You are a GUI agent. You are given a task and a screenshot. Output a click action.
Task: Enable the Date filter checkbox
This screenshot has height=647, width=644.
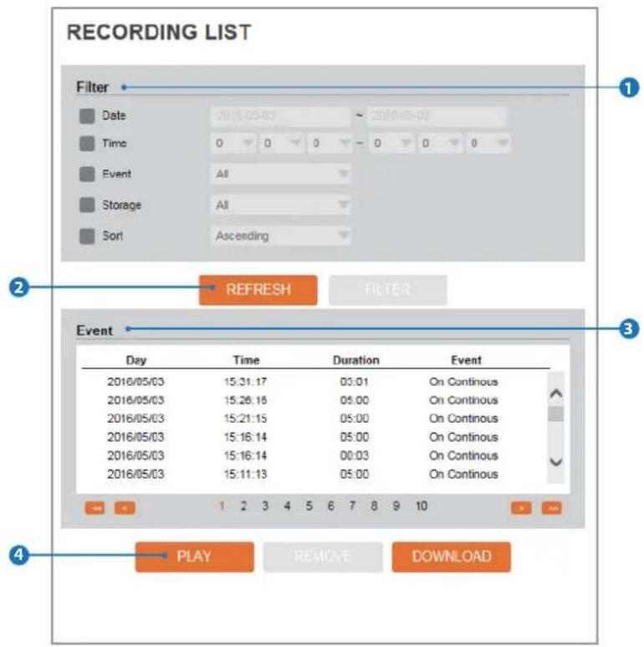[87, 116]
